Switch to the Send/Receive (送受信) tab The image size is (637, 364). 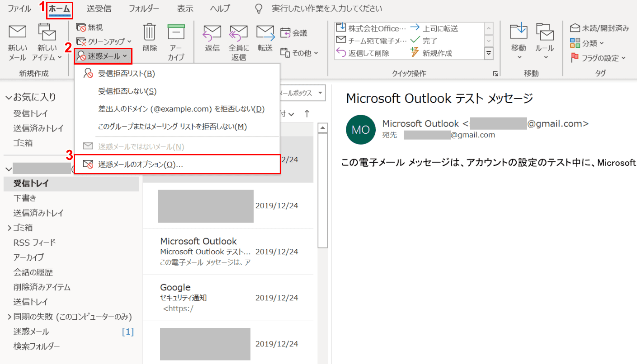click(99, 9)
